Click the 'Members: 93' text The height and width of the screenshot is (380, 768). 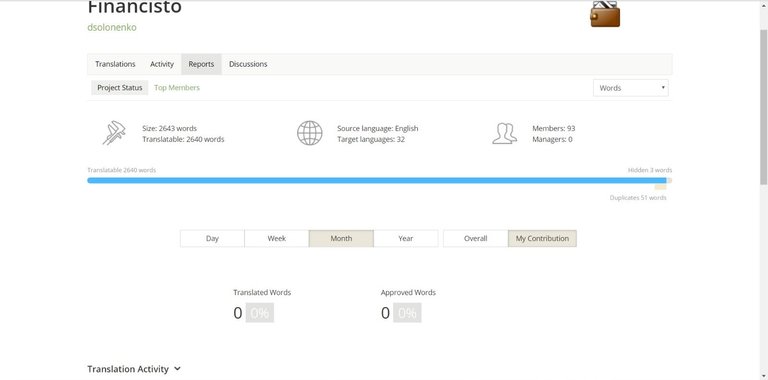[553, 128]
